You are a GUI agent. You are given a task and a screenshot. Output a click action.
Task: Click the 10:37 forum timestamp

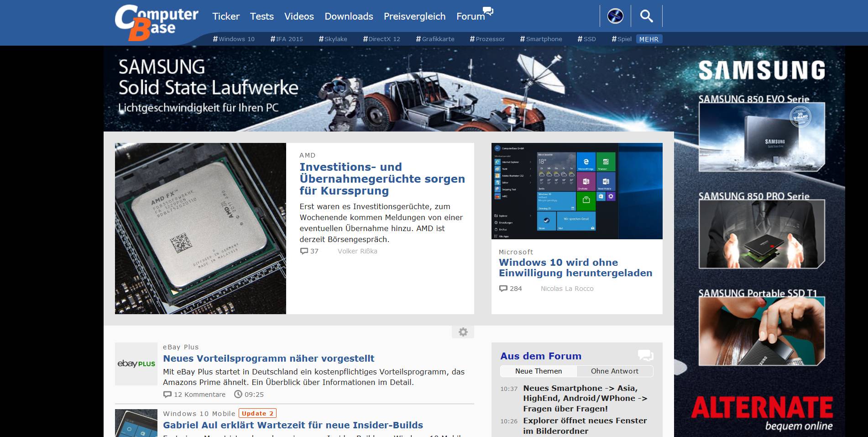click(x=509, y=389)
